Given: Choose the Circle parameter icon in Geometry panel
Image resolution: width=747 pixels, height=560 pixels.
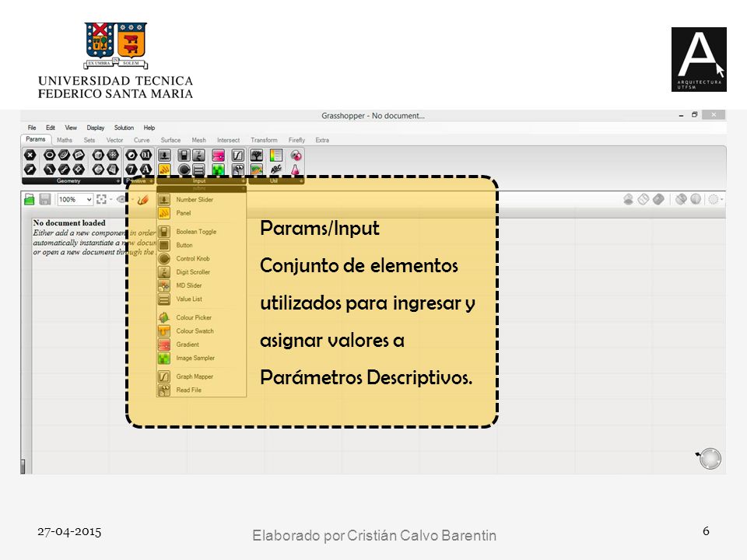Looking at the screenshot, I should [x=49, y=156].
